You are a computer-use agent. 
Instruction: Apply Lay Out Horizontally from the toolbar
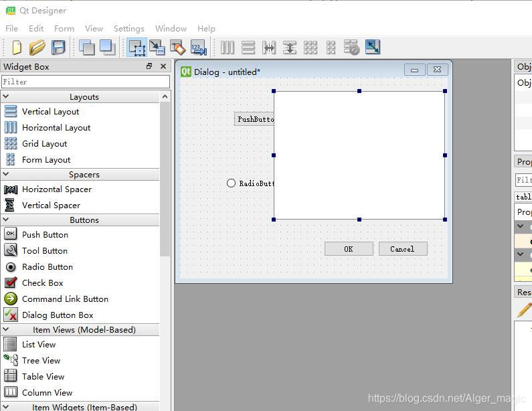228,47
